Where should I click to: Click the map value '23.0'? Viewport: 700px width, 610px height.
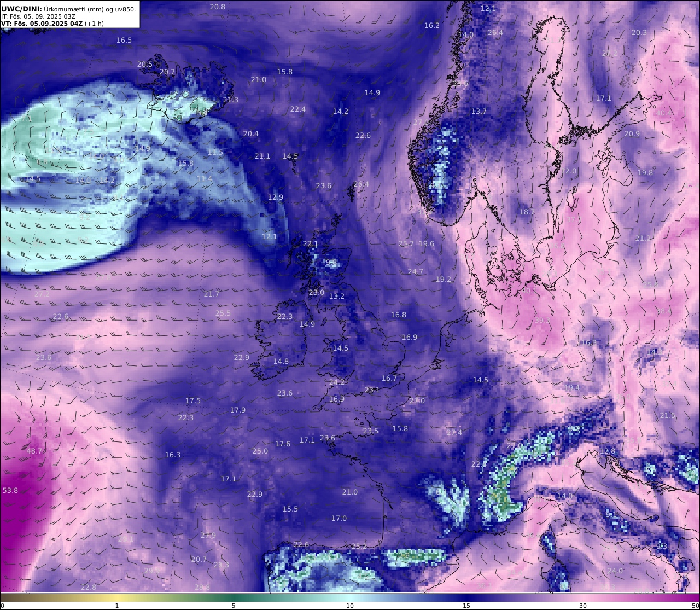click(x=317, y=293)
